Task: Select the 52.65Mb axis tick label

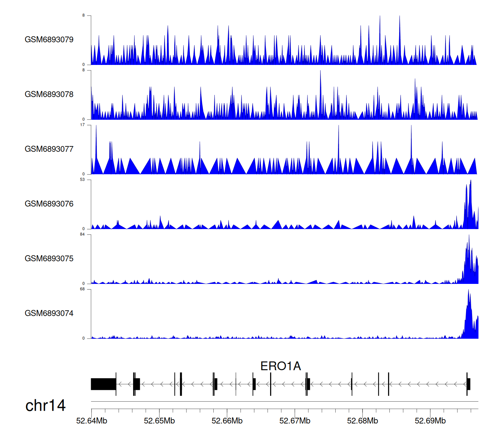Action: click(159, 421)
